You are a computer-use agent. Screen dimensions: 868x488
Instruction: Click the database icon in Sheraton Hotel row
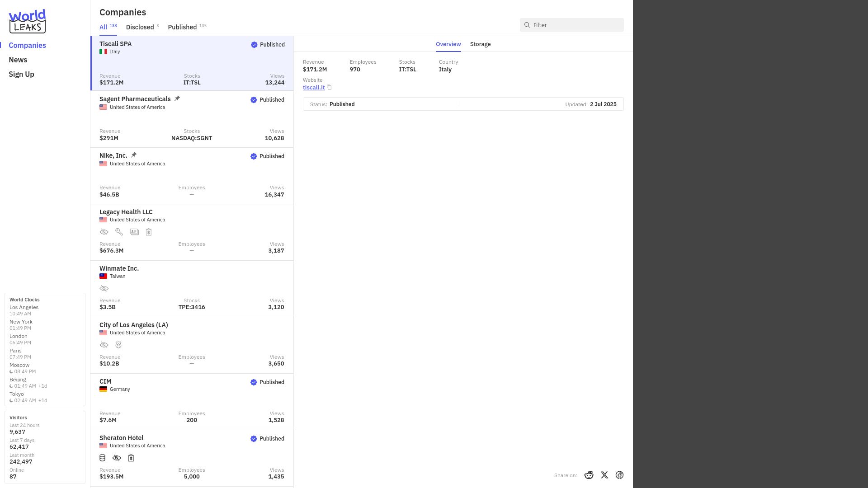click(103, 458)
